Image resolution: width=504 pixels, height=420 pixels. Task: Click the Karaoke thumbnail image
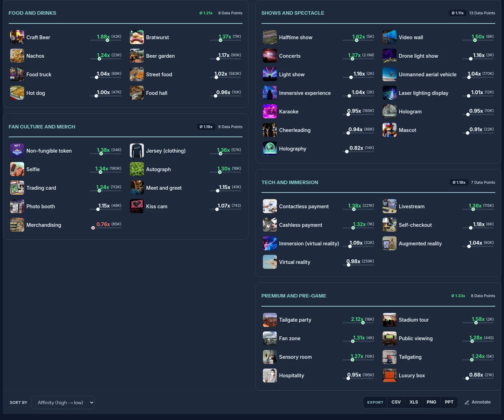(270, 111)
